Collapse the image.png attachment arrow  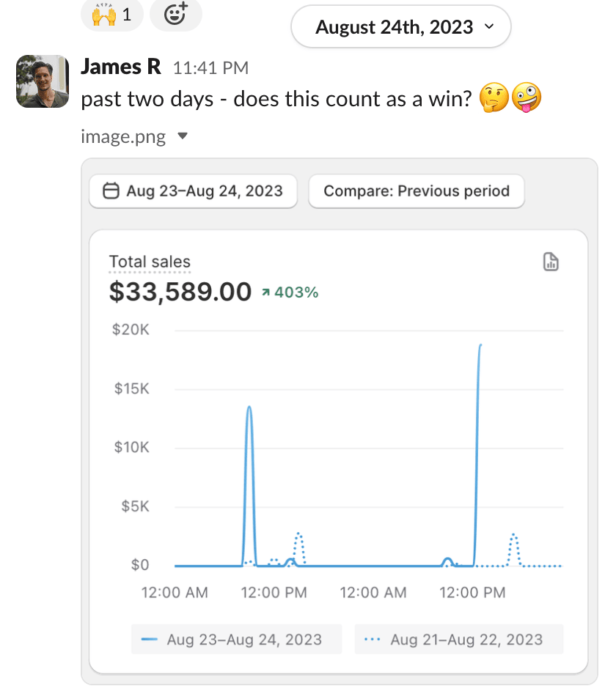coord(183,136)
